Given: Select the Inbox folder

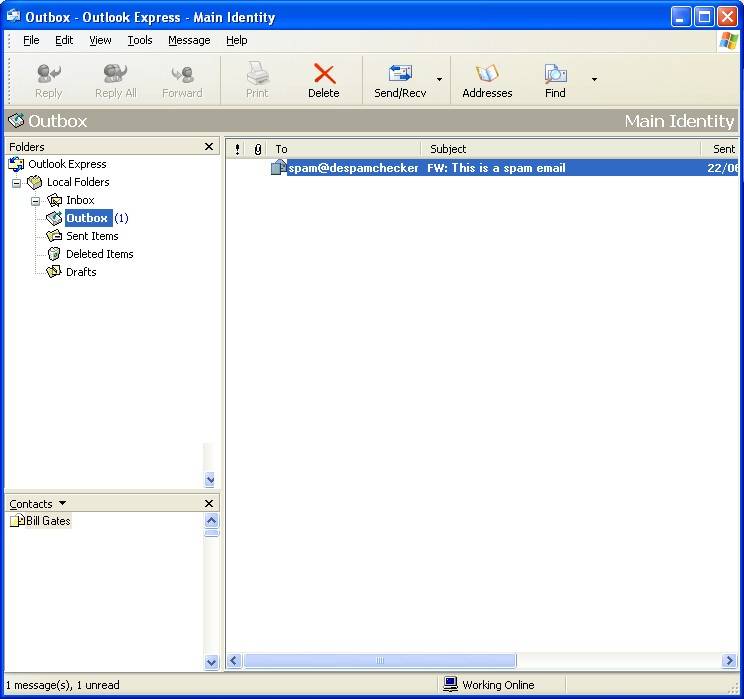Looking at the screenshot, I should [80, 200].
